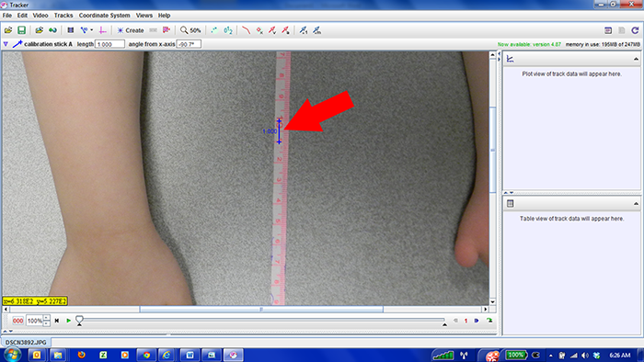Click the green data import icon

point(52,30)
